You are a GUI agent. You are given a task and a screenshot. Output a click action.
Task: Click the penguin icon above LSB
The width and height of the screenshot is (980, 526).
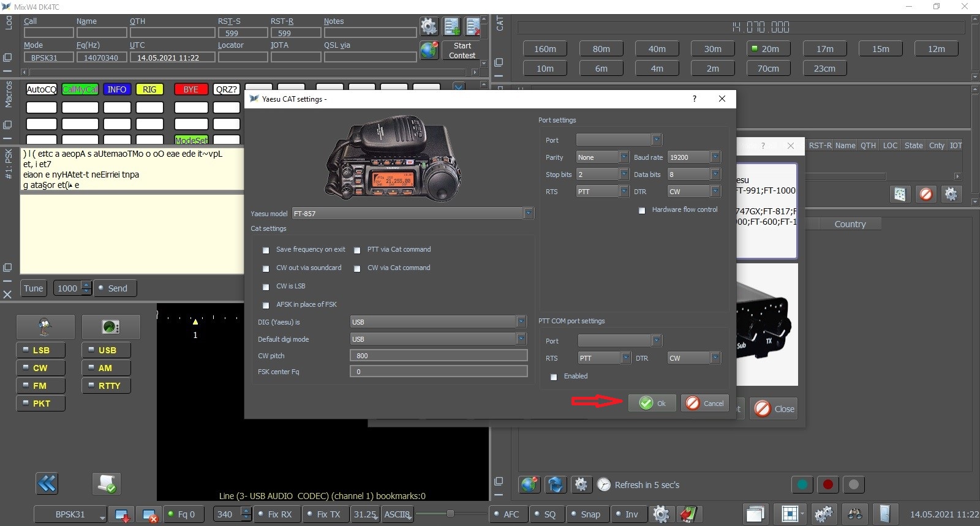(45, 327)
